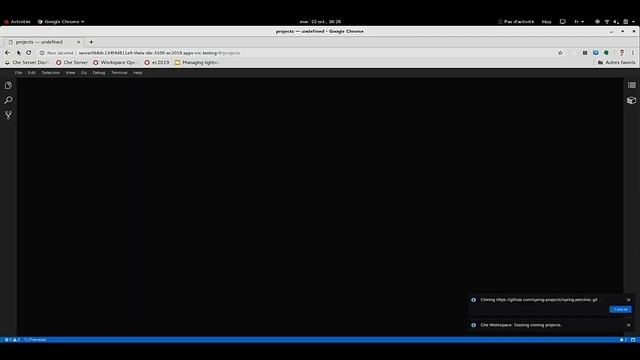
Task: Open the ec2019 bookmark
Action: [157, 62]
